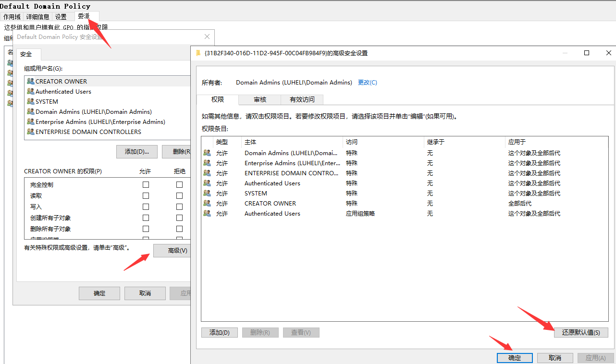Tick deny checkbox for 删除所有子对象
This screenshot has height=364, width=616.
(179, 229)
